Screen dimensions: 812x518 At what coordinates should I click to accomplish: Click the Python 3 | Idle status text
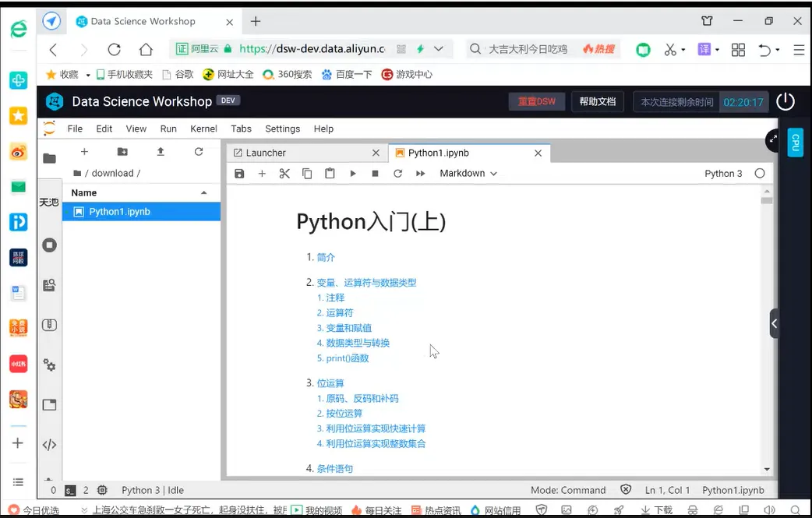[x=153, y=490]
